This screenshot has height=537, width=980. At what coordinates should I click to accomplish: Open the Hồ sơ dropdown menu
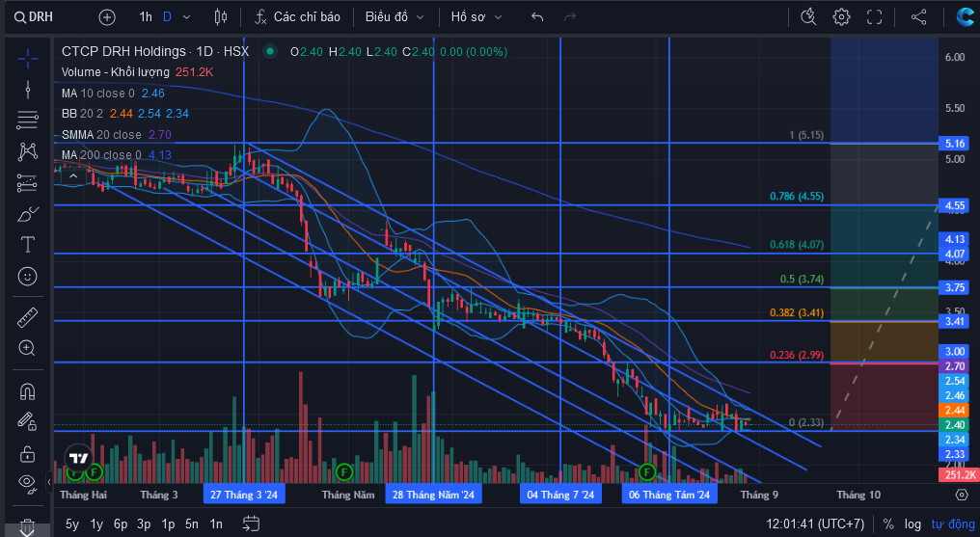pyautogui.click(x=476, y=16)
